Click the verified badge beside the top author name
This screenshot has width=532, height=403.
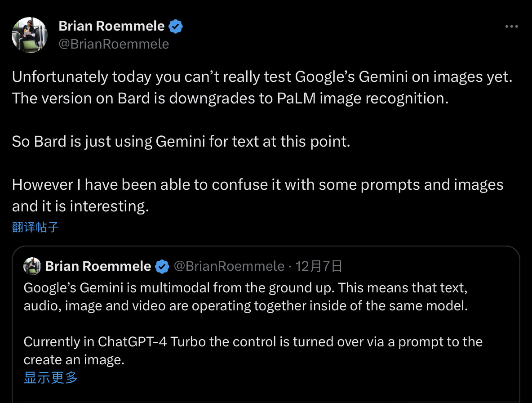176,27
